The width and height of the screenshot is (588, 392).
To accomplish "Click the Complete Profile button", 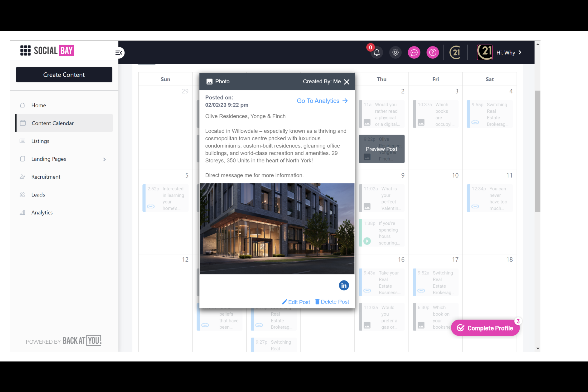I will click(x=485, y=328).
